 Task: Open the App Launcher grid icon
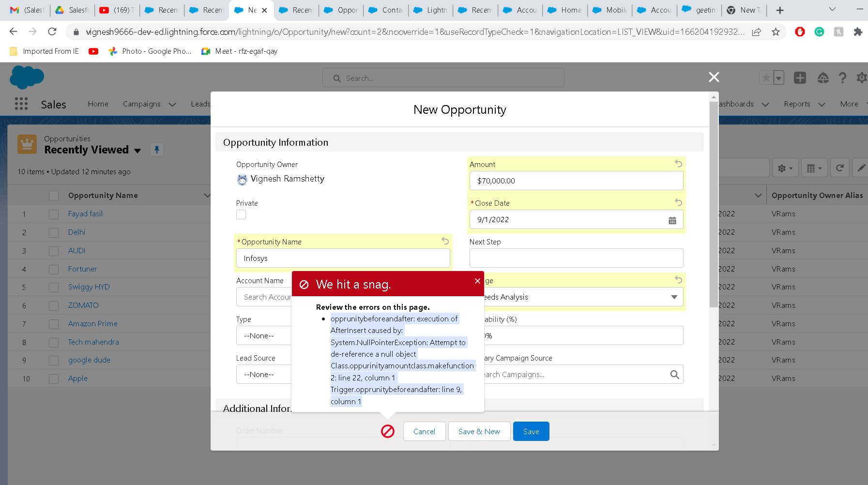21,104
